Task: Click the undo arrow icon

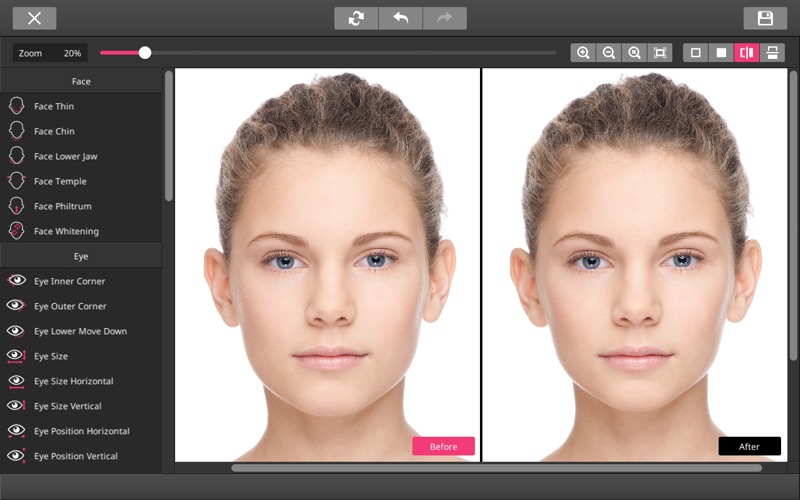Action: [401, 18]
